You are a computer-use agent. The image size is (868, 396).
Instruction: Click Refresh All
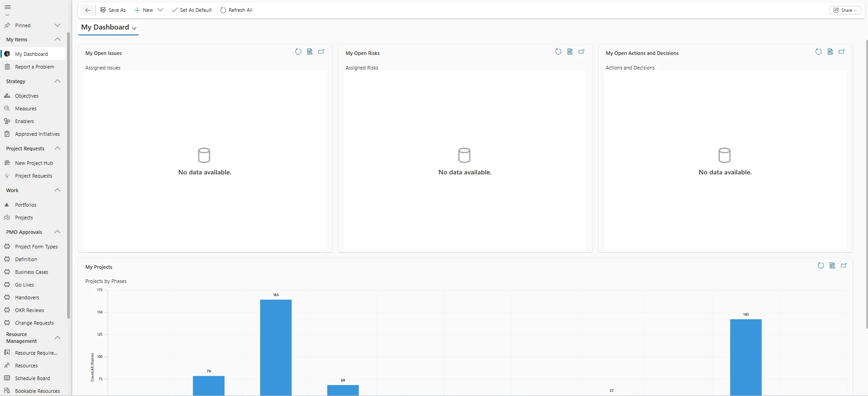coord(236,10)
